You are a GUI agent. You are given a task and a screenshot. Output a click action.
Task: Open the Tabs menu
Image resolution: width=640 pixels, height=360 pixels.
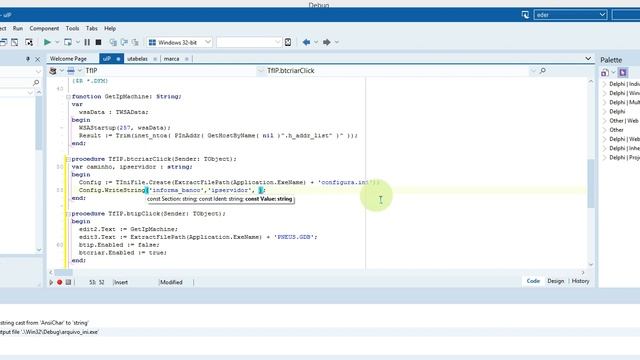pos(92,28)
